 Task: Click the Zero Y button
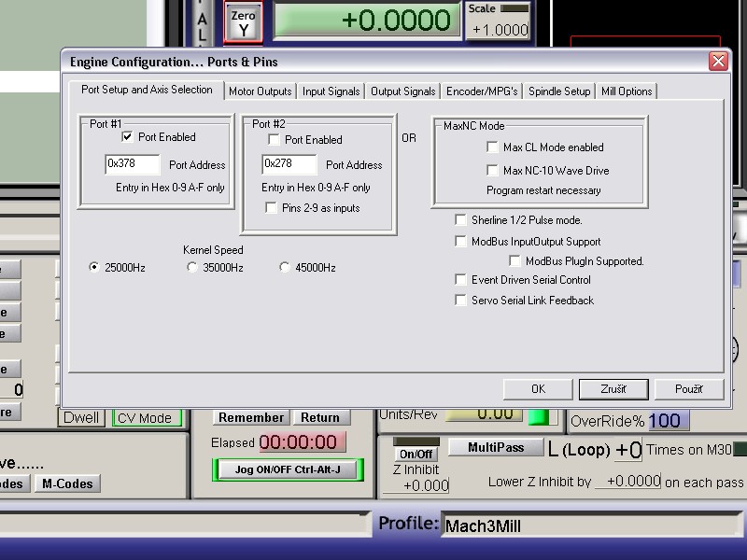click(243, 22)
